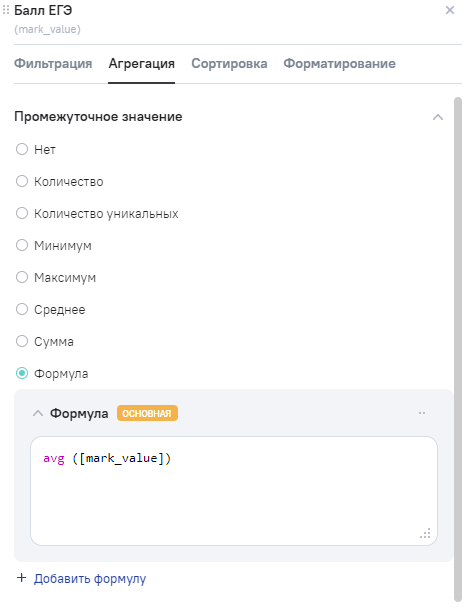This screenshot has height=611, width=469.
Task: Select the Количество radio option
Action: pos(22,181)
